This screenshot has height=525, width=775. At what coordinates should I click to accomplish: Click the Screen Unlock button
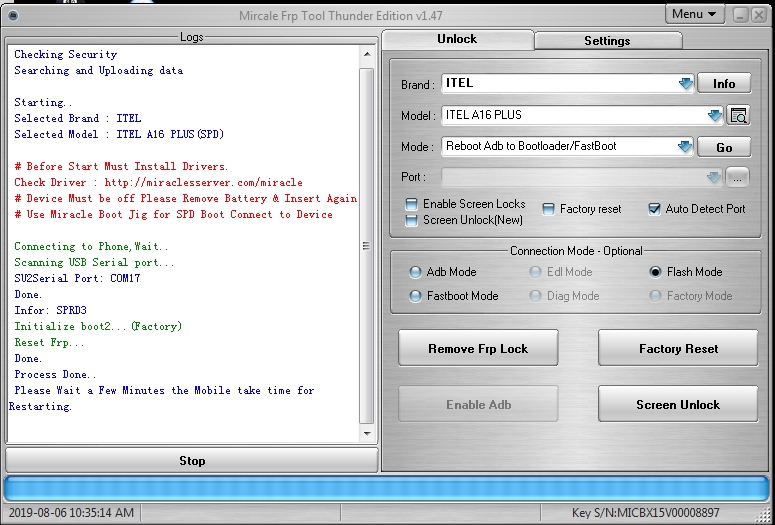click(678, 404)
